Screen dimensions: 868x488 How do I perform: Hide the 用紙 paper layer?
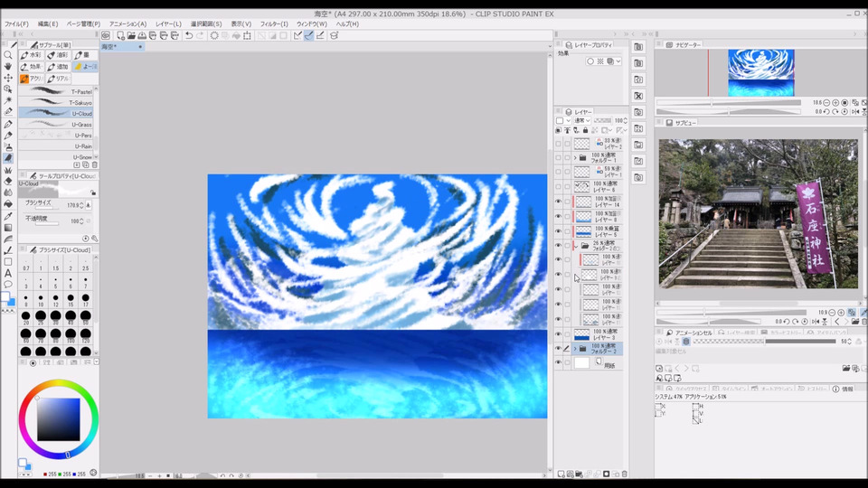[558, 362]
